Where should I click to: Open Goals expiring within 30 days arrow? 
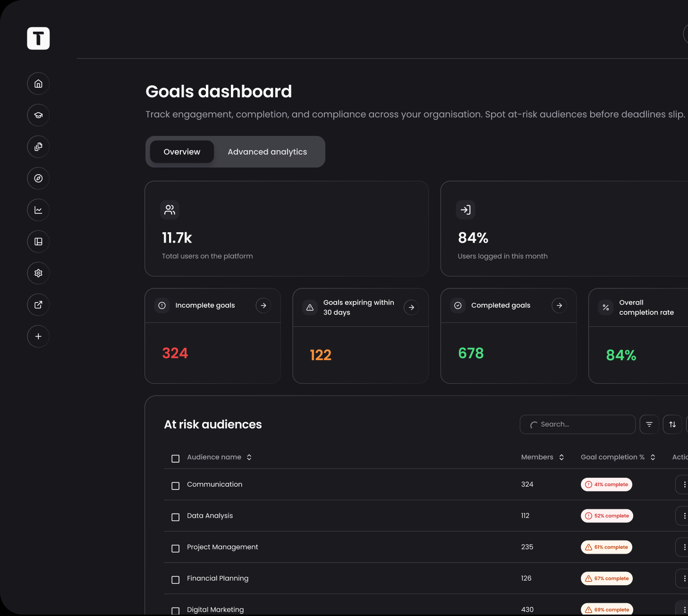point(411,307)
